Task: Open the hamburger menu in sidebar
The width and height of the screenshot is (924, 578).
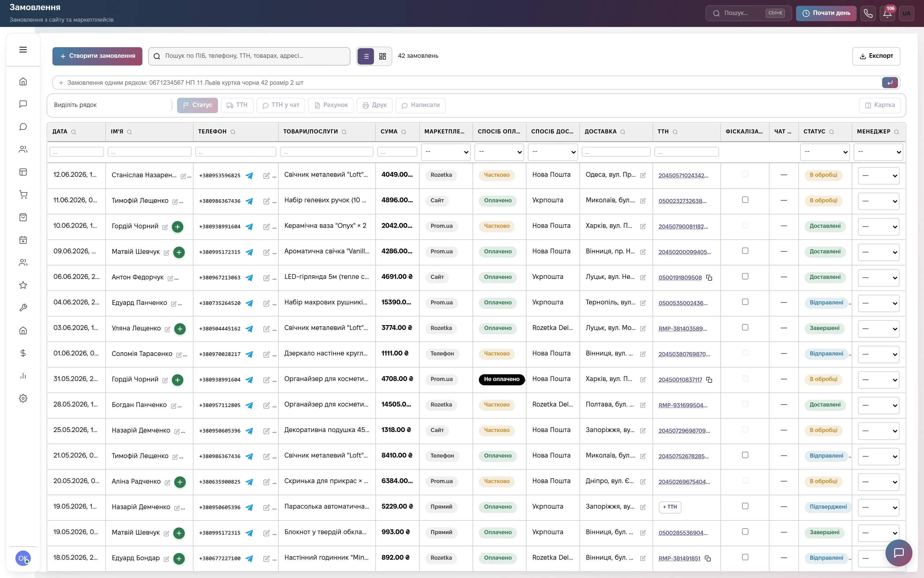Action: [23, 50]
